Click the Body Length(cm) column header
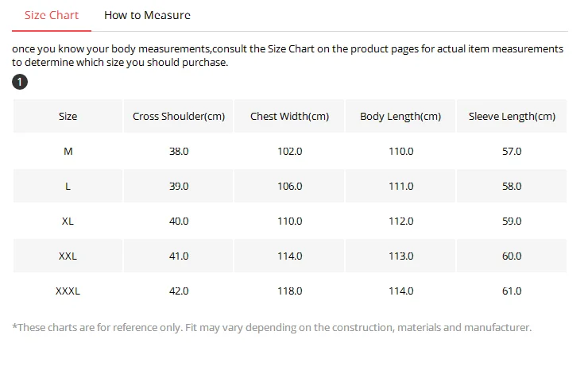The width and height of the screenshot is (588, 366). click(x=400, y=116)
